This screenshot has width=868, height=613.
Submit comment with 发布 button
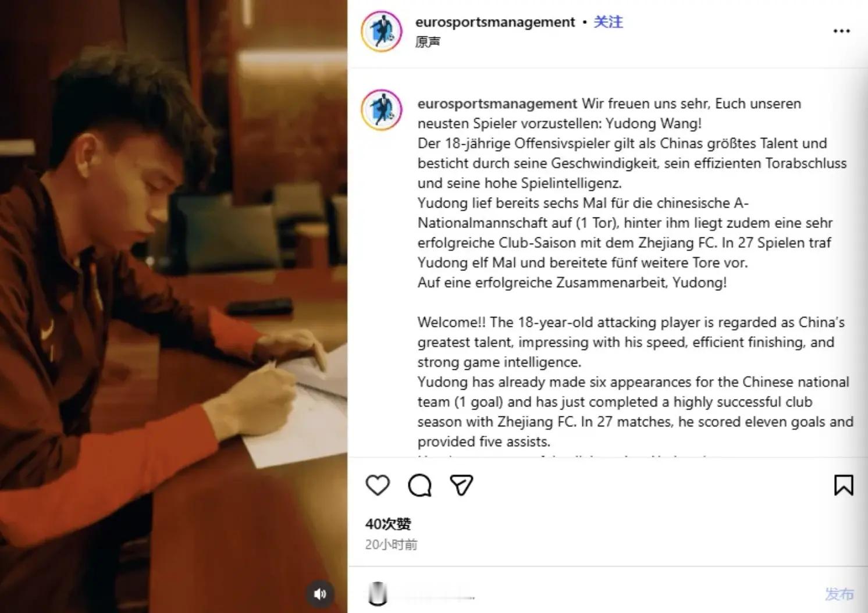[839, 594]
